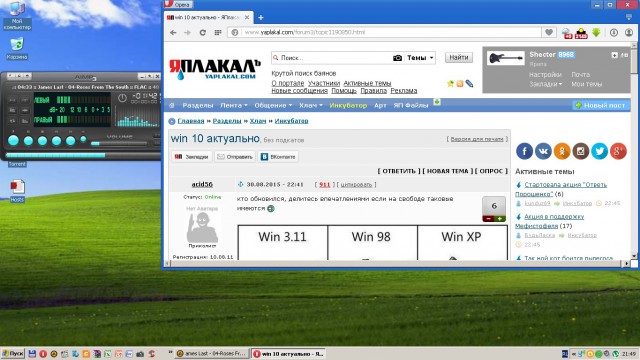This screenshot has height=360, width=640.
Task: Click the browser address bar
Action: pyautogui.click(x=385, y=32)
